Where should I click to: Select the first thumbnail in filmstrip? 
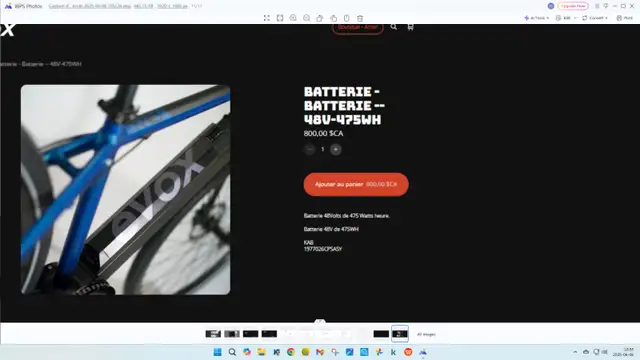[x=213, y=334]
